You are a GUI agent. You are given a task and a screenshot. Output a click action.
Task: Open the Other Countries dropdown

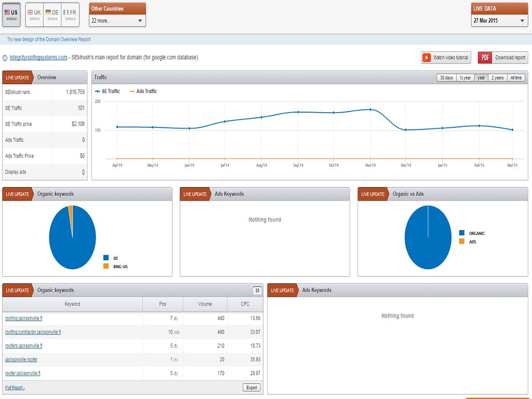(117, 21)
